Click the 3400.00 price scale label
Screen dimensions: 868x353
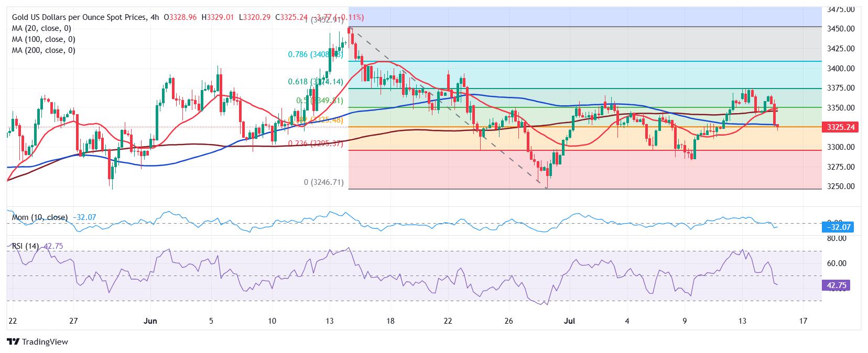pyautogui.click(x=840, y=68)
